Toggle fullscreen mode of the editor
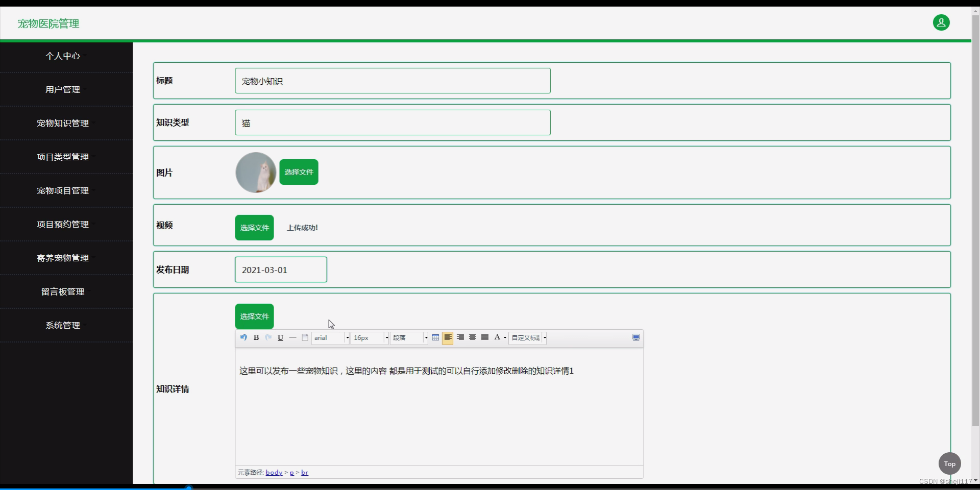Viewport: 980px width, 490px height. 636,337
